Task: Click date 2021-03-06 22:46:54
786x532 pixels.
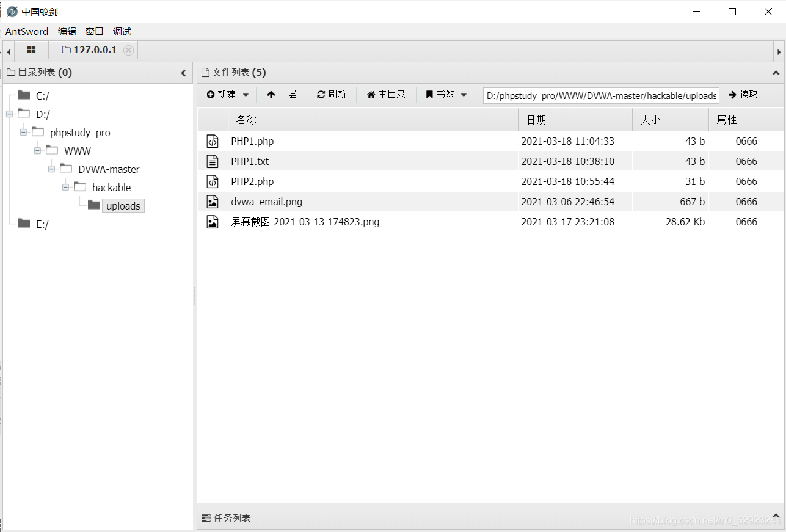Action: 567,202
